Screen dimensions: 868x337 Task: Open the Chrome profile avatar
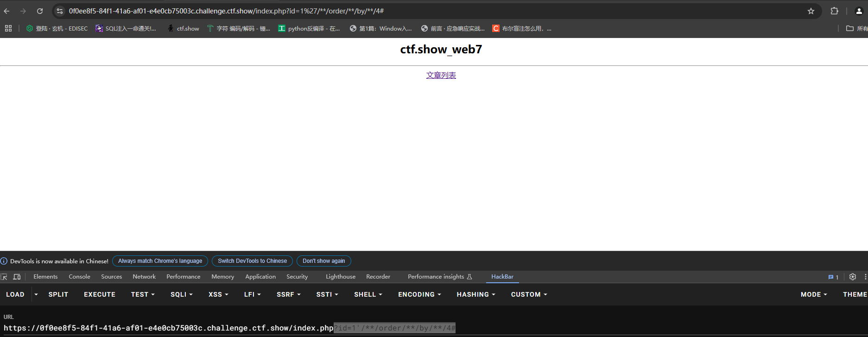tap(859, 11)
